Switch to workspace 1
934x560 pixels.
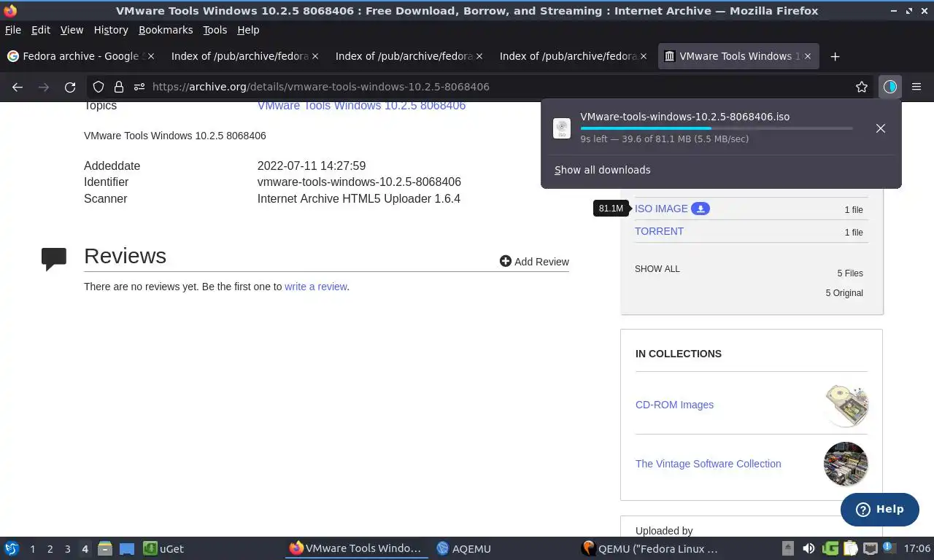pos(32,548)
